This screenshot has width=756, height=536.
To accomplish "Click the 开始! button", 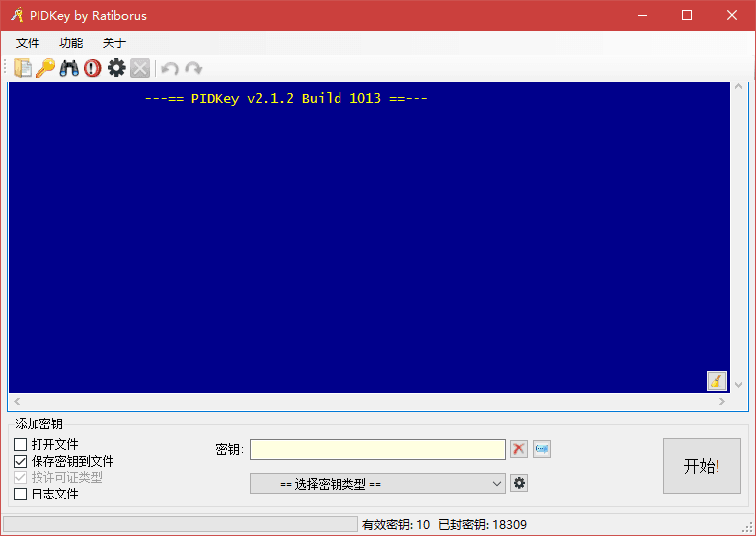I will click(x=702, y=466).
